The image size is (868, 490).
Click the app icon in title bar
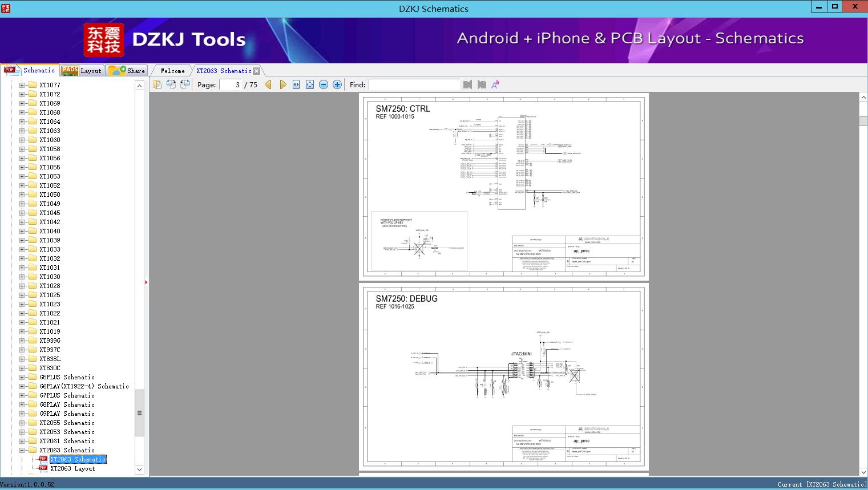coord(6,8)
